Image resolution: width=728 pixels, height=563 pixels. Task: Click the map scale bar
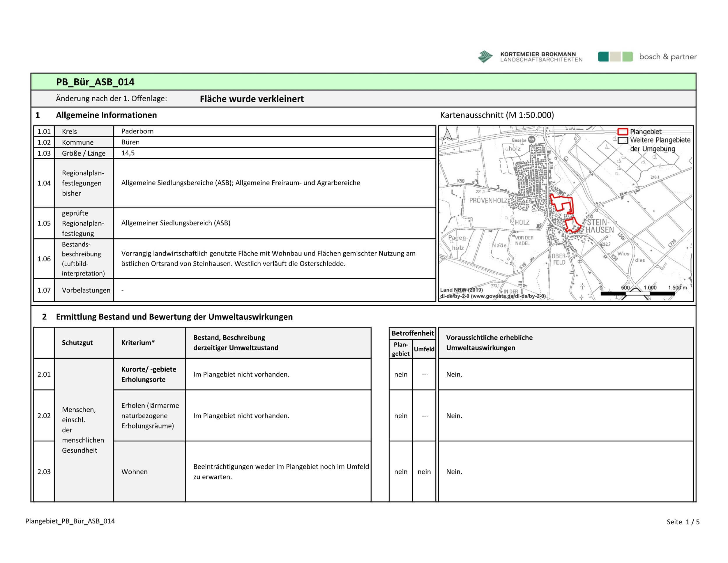pos(637,293)
